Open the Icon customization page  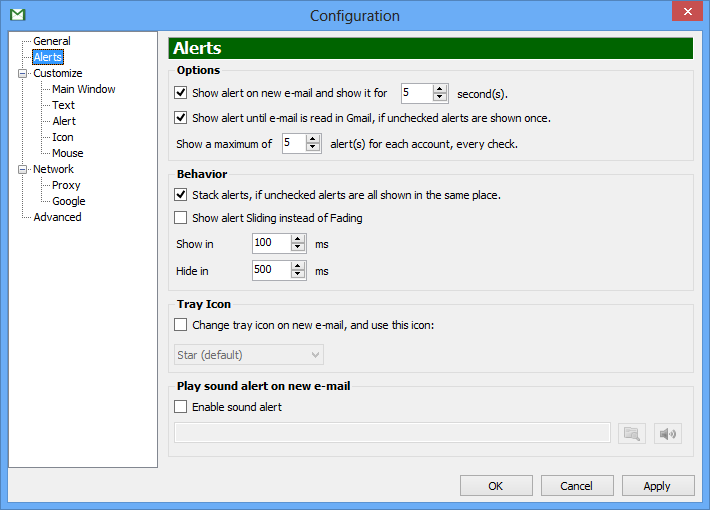(63, 137)
